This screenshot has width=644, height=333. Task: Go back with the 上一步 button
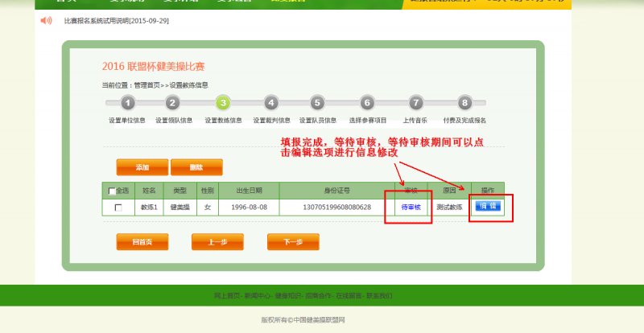pos(217,242)
